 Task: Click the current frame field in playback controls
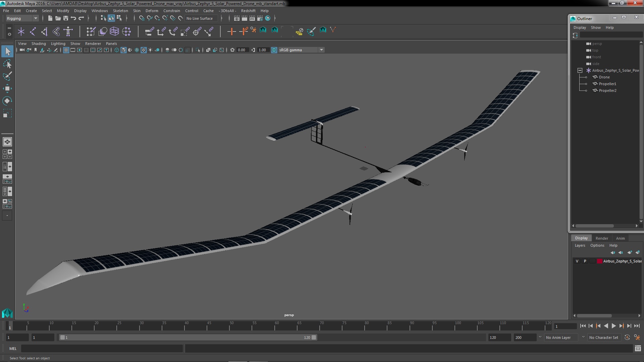pyautogui.click(x=565, y=326)
